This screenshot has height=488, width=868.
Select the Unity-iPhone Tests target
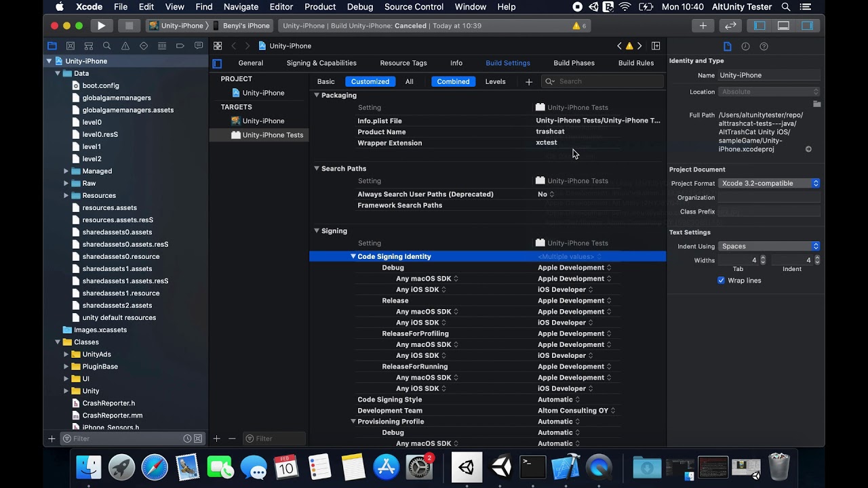267,135
